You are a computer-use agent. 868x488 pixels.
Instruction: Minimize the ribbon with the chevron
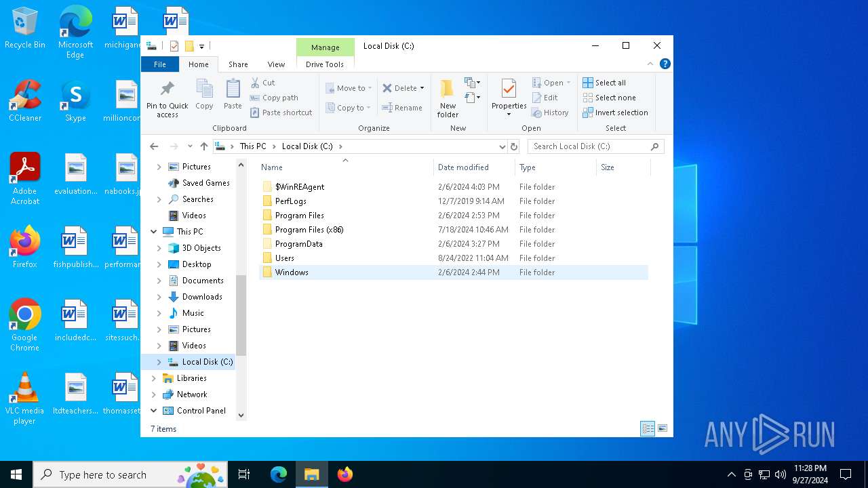click(650, 64)
